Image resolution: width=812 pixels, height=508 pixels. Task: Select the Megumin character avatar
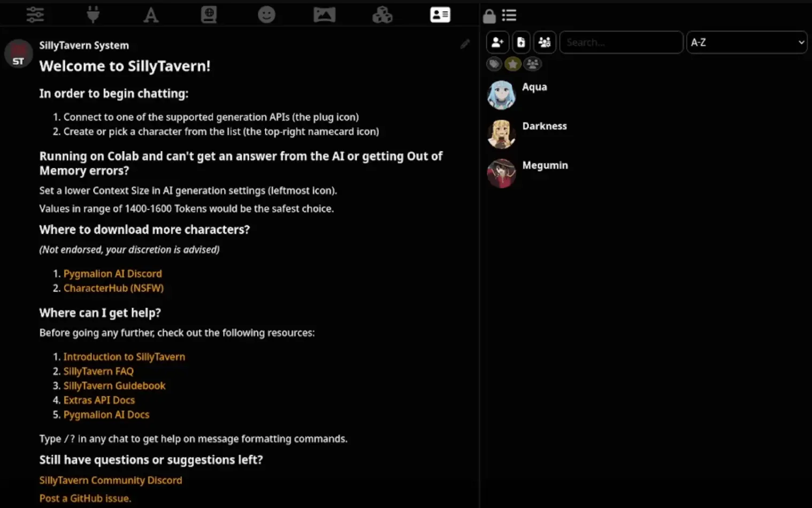pyautogui.click(x=501, y=173)
